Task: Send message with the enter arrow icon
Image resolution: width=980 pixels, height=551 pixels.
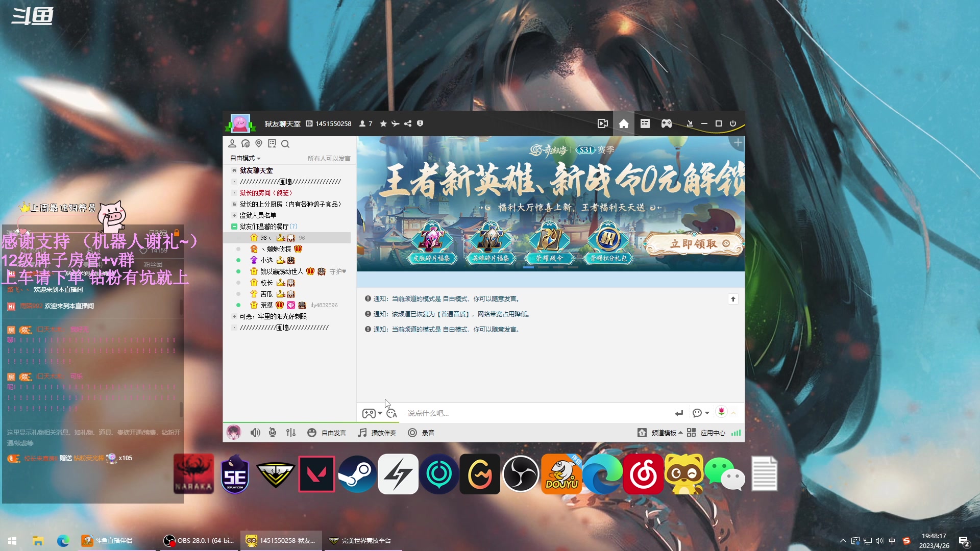Action: pos(679,413)
